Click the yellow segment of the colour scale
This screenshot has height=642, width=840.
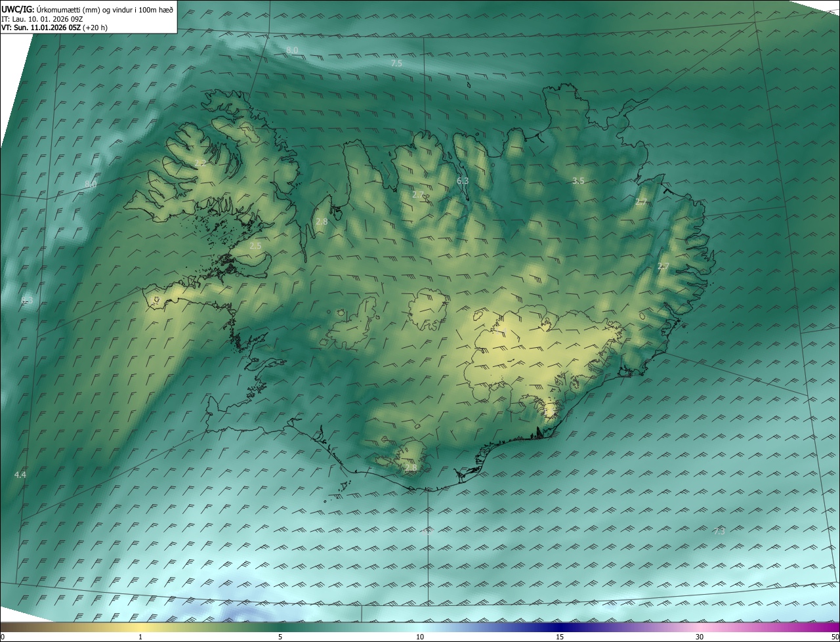pyautogui.click(x=140, y=628)
